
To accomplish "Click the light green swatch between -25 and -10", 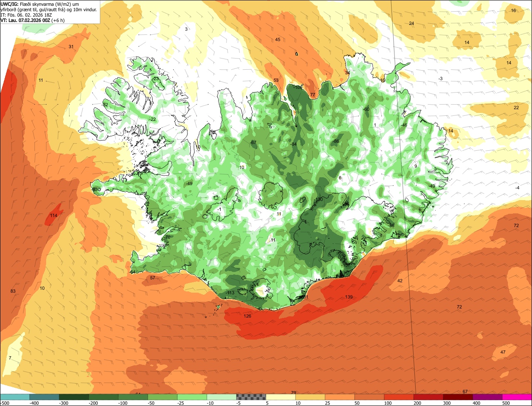I will click(x=192, y=397).
